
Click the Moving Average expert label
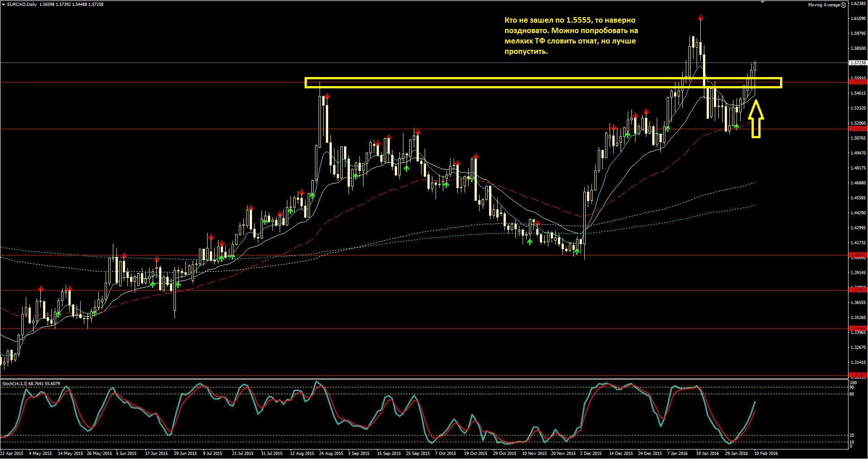point(824,5)
